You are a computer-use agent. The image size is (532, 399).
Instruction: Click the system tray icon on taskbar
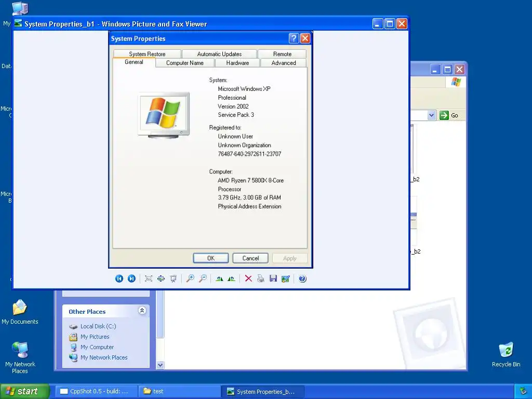pyautogui.click(x=523, y=391)
